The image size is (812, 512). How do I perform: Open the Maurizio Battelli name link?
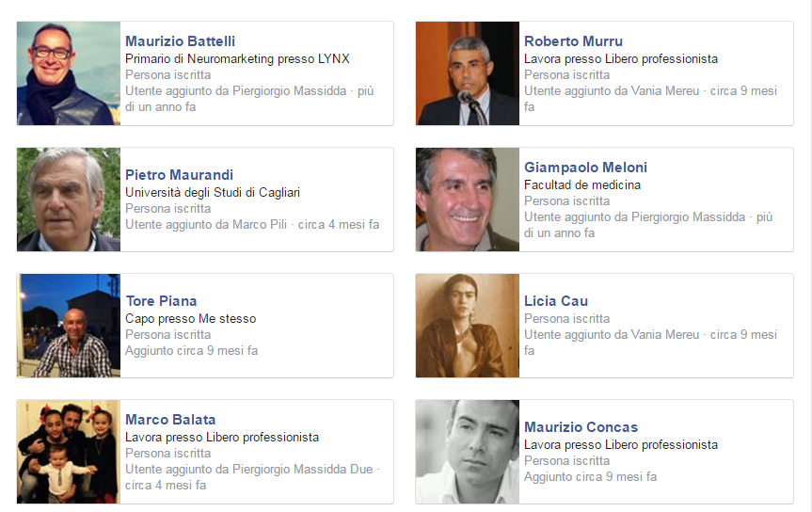click(180, 40)
